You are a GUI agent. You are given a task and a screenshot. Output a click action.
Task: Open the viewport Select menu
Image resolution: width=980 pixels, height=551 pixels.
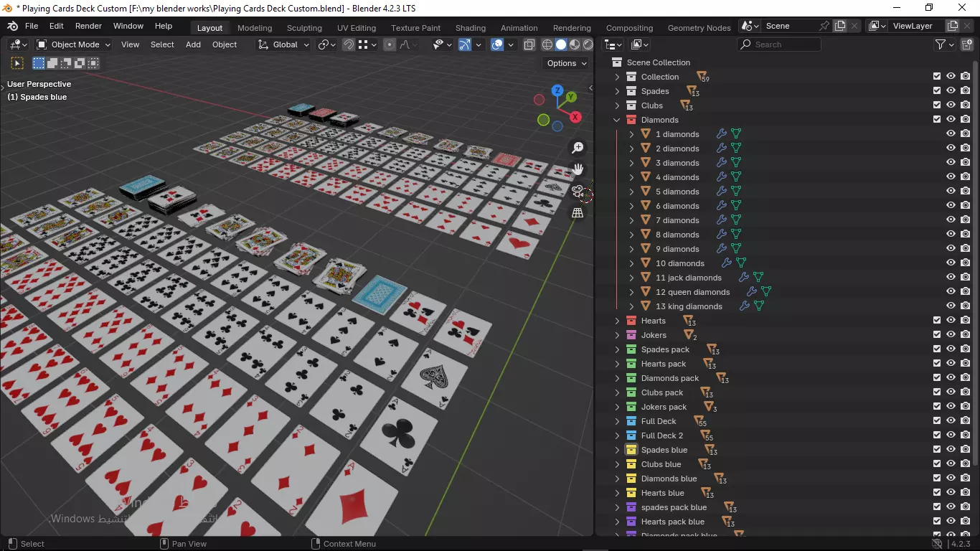[162, 44]
